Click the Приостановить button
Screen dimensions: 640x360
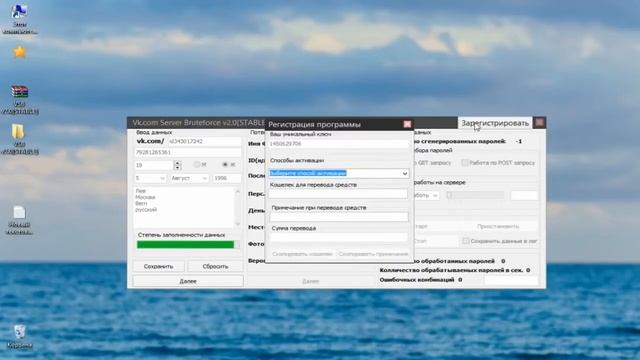(x=498, y=226)
